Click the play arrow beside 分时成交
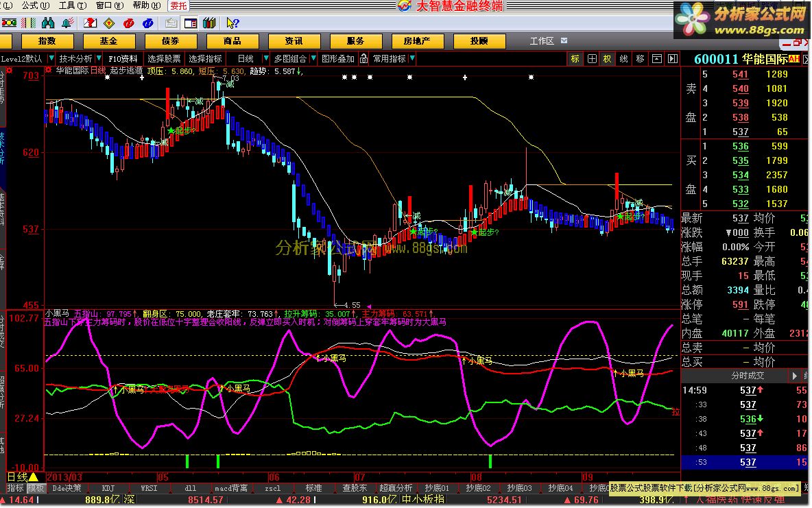812x508 pixels. tap(795, 376)
